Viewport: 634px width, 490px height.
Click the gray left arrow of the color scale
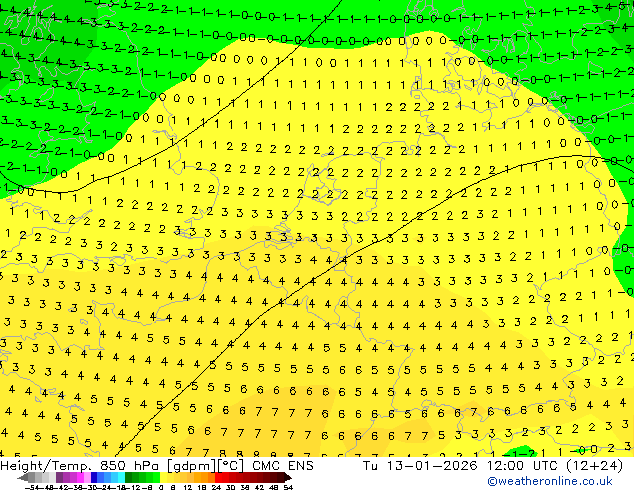[x=22, y=478]
